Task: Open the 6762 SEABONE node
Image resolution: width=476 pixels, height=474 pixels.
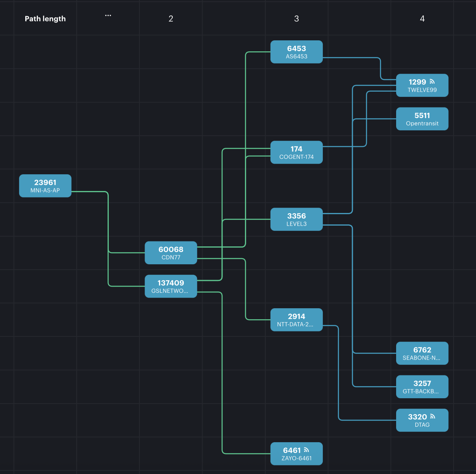Action: click(x=422, y=353)
